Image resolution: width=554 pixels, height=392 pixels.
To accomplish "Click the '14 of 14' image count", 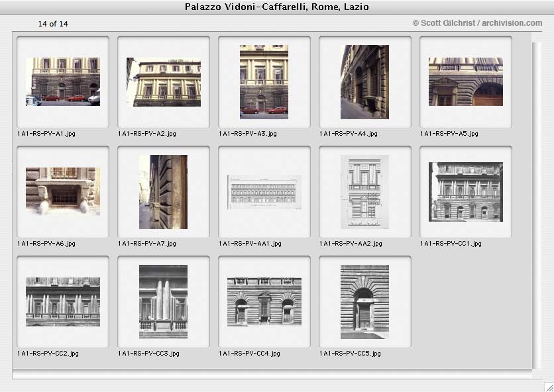I will pos(53,24).
